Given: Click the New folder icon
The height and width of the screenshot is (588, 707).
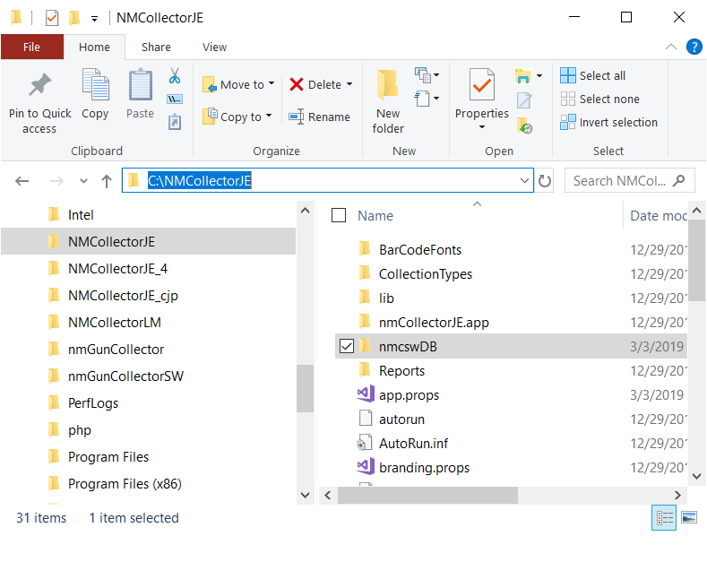Looking at the screenshot, I should tap(388, 85).
